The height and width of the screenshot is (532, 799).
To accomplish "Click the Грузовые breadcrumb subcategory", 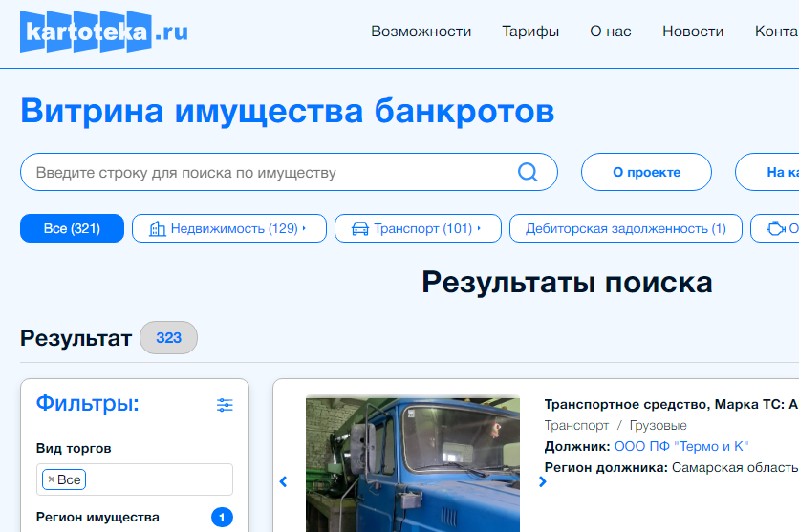I will (x=658, y=425).
